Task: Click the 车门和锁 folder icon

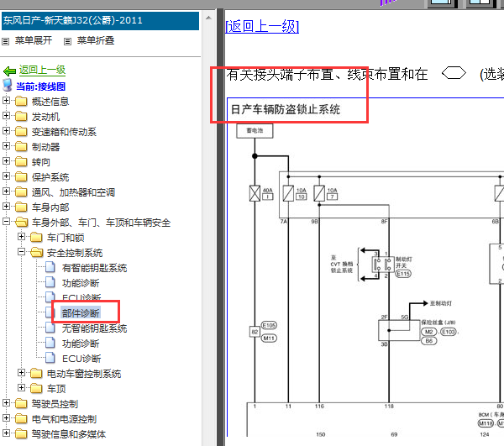Action: (36, 238)
